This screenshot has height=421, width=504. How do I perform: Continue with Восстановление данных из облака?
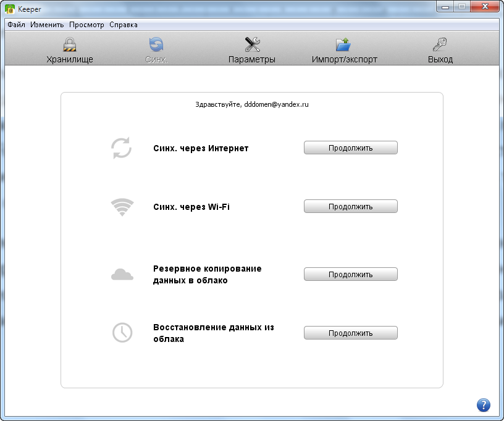(351, 333)
